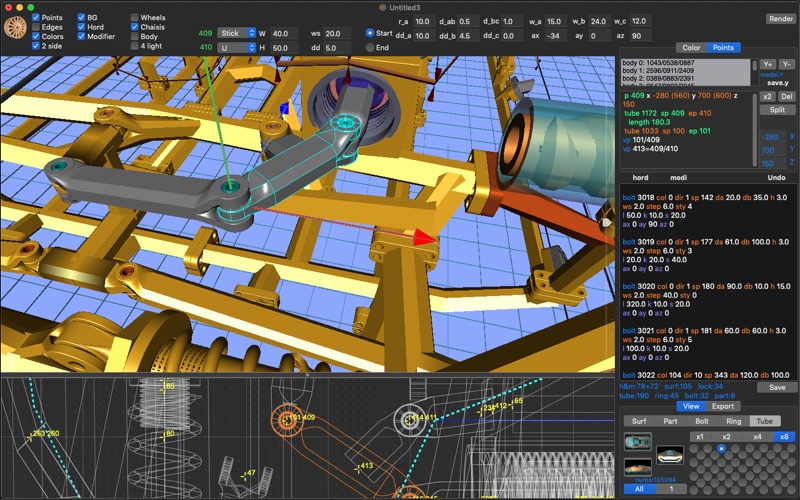Click the red axis arrow in 3D view

pos(423,237)
